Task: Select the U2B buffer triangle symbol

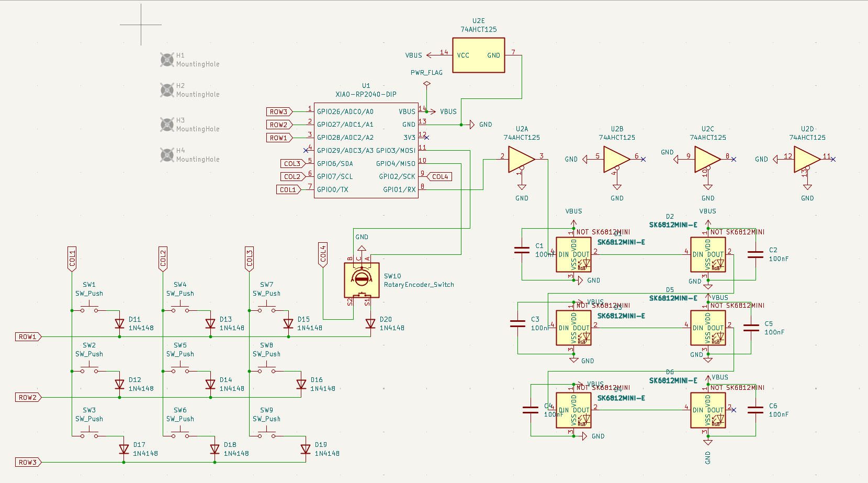Action: click(x=617, y=159)
